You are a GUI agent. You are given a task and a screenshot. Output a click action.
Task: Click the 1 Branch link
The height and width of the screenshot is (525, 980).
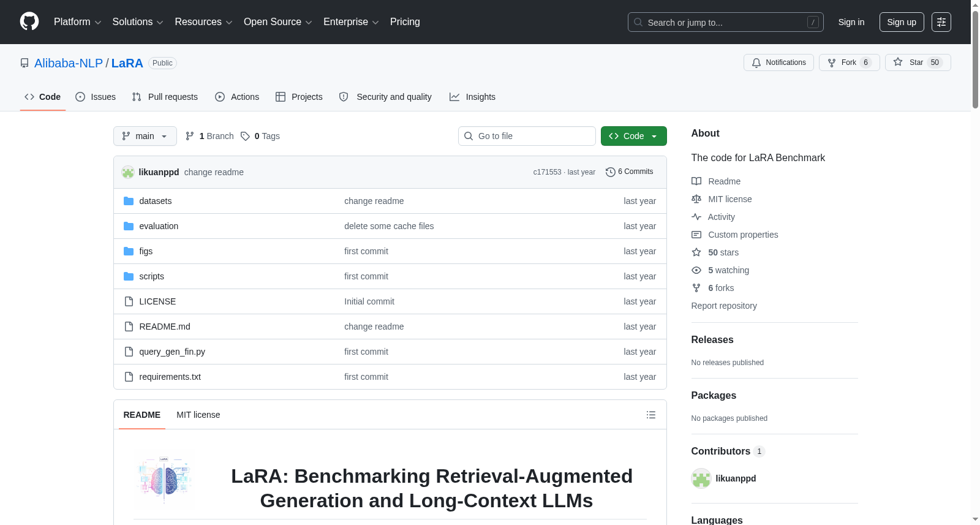(209, 136)
